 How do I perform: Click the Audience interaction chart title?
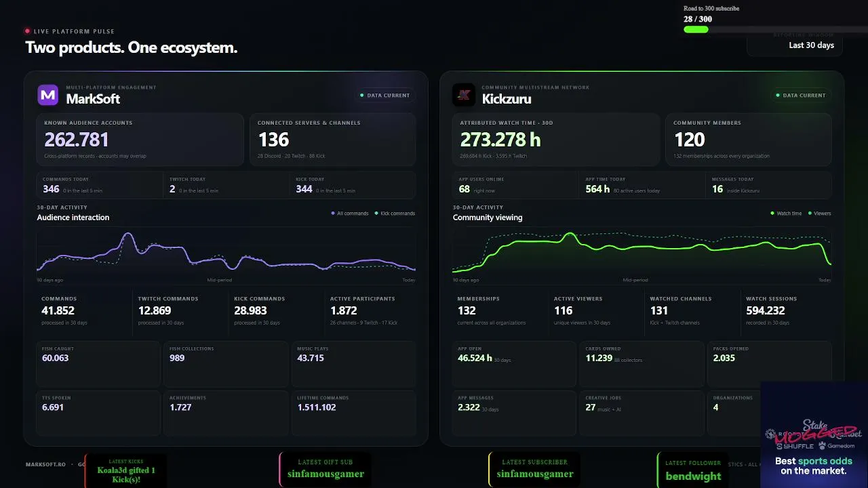[73, 218]
